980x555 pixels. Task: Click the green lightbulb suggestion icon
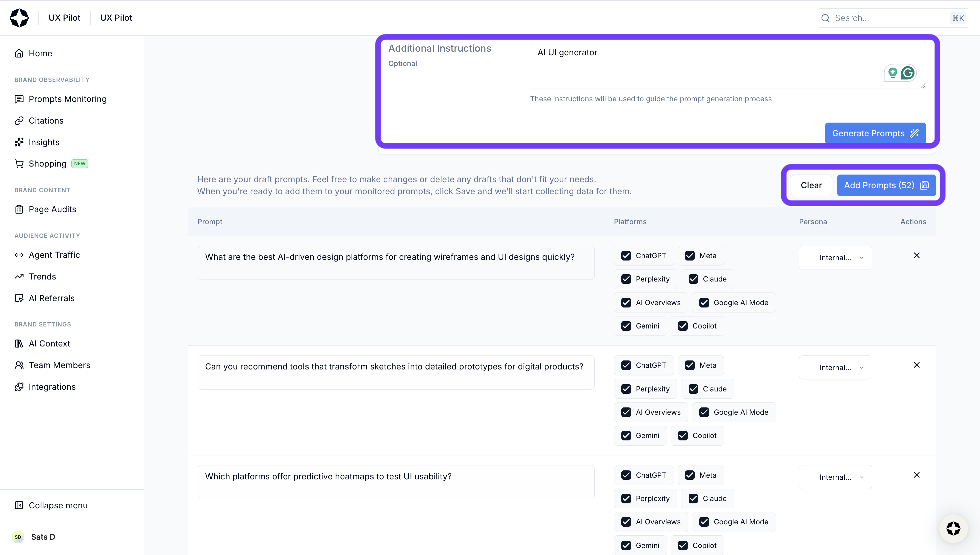[x=892, y=72]
